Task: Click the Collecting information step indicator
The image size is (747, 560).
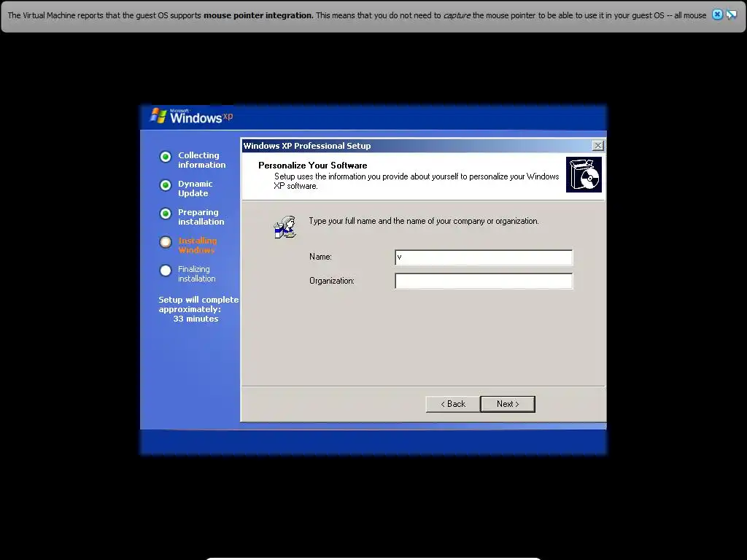Action: point(166,157)
